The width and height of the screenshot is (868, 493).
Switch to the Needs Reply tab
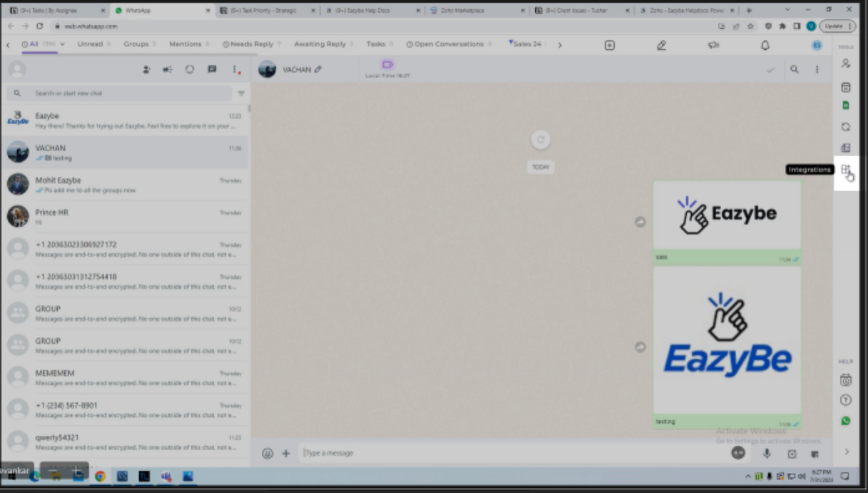pos(251,44)
